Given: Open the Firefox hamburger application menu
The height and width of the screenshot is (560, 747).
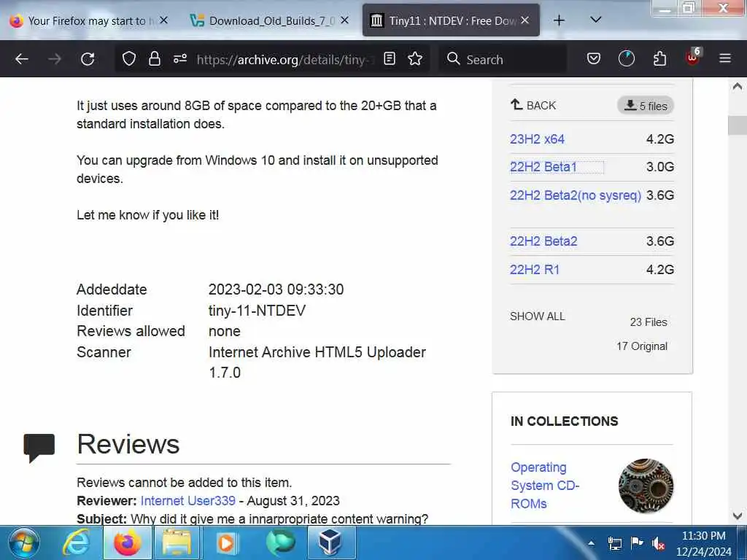Looking at the screenshot, I should pos(725,59).
